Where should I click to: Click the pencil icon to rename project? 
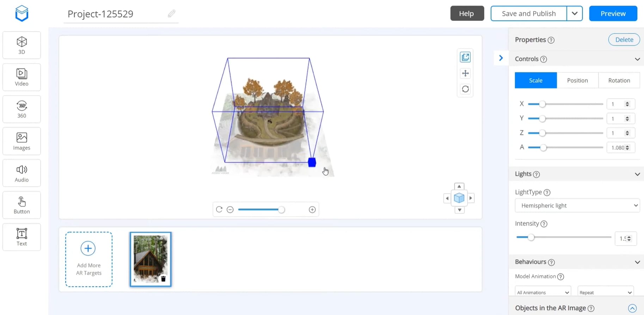pyautogui.click(x=172, y=13)
